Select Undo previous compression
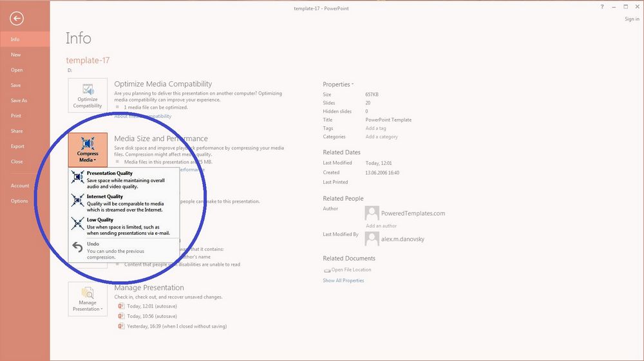This screenshot has height=361, width=644. click(x=124, y=250)
